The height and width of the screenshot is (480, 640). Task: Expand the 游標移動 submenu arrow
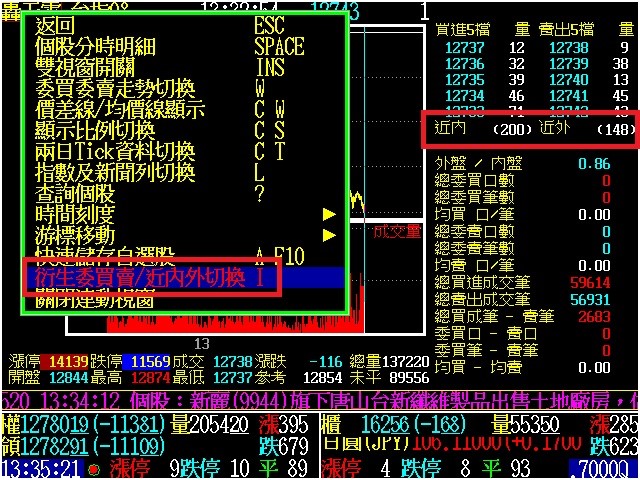328,235
